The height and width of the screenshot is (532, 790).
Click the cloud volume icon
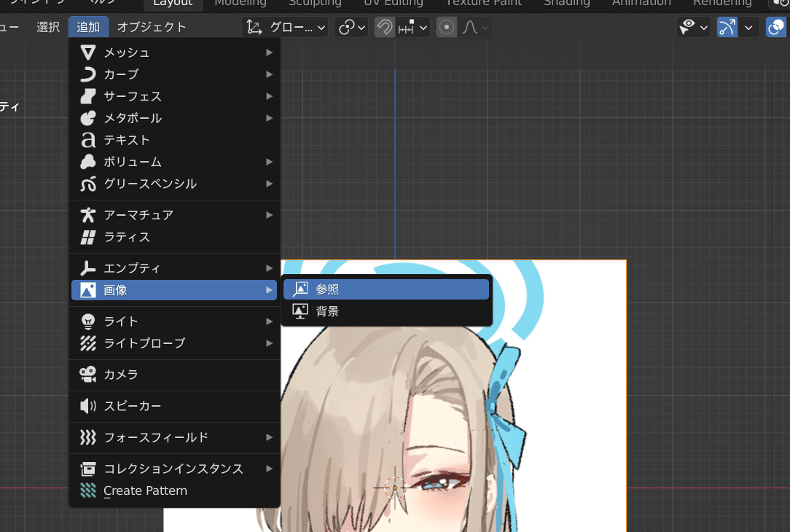[x=88, y=162]
